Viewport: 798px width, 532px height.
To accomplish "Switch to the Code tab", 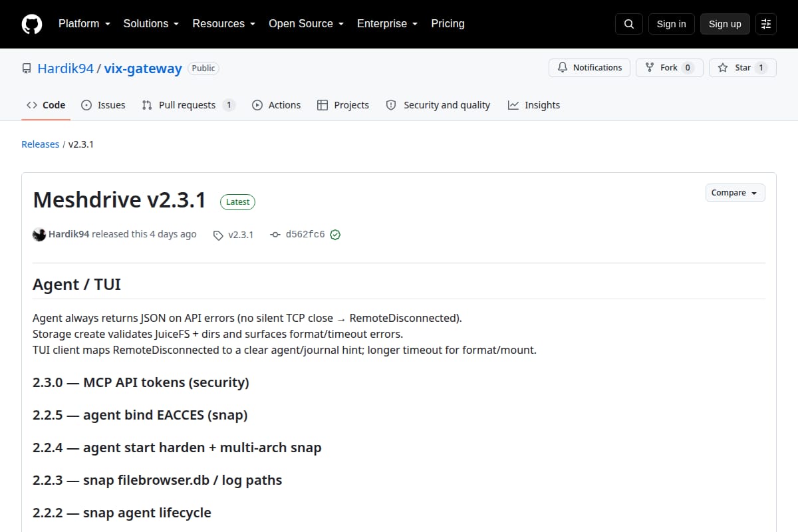I will 46,105.
